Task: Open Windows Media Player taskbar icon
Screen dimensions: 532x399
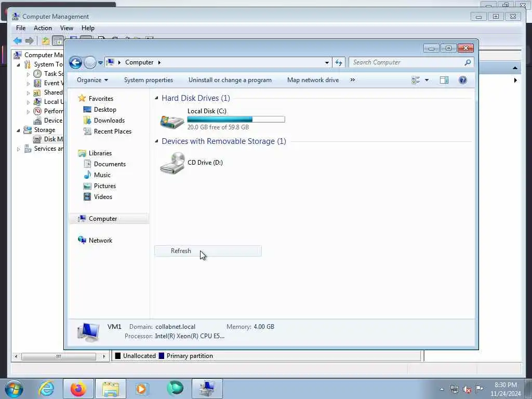Action: pos(141,389)
